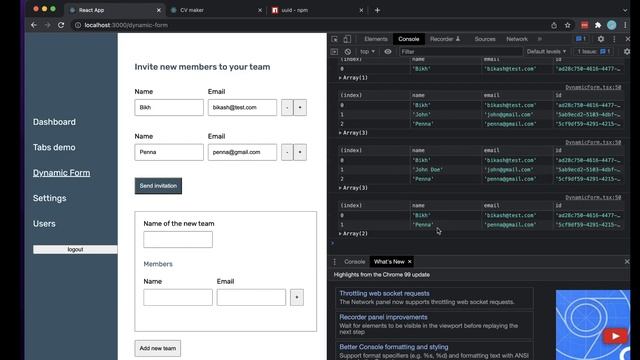Close the What's New tab
This screenshot has height=360, width=640.
(x=409, y=262)
